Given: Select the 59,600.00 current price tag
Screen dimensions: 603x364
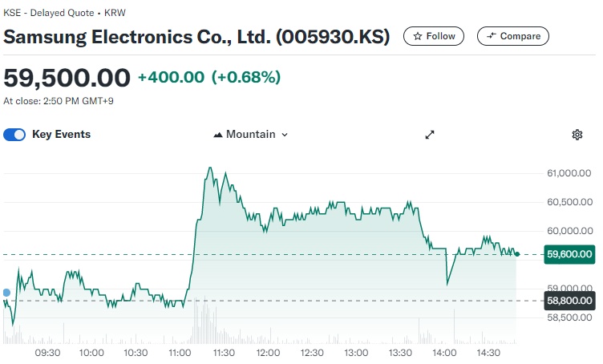Looking at the screenshot, I should coord(569,254).
